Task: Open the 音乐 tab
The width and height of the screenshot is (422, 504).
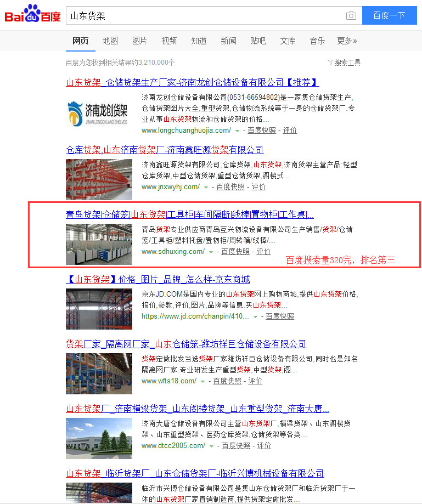Action: 317,41
